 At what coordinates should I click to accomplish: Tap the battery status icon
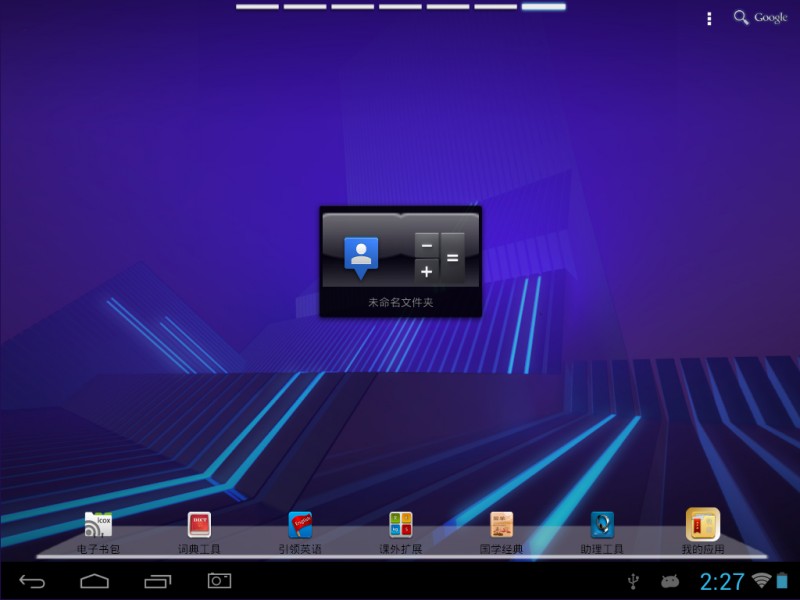tap(782, 581)
